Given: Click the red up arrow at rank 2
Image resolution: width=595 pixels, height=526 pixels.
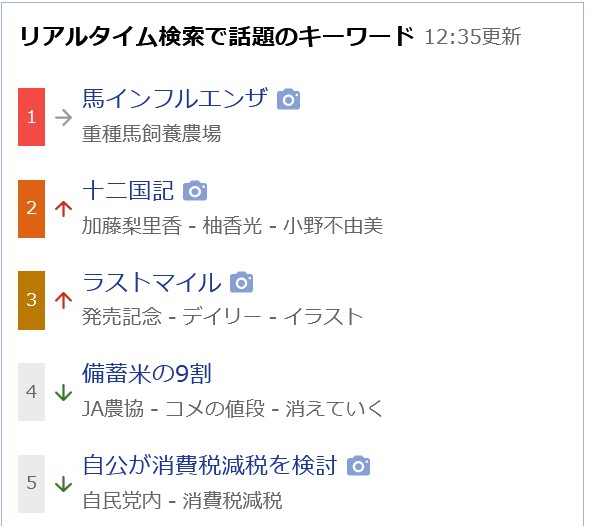Looking at the screenshot, I should (x=63, y=208).
